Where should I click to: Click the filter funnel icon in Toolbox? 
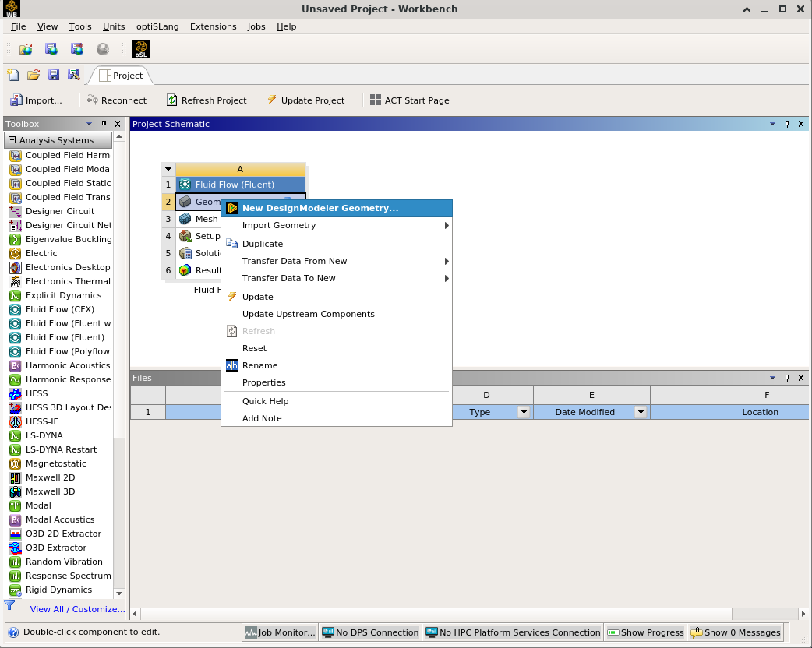click(x=10, y=605)
